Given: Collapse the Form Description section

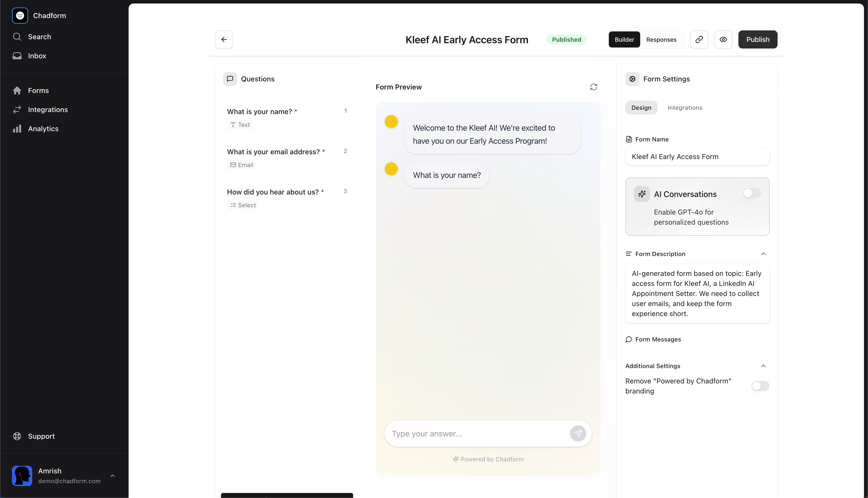Looking at the screenshot, I should 763,254.
